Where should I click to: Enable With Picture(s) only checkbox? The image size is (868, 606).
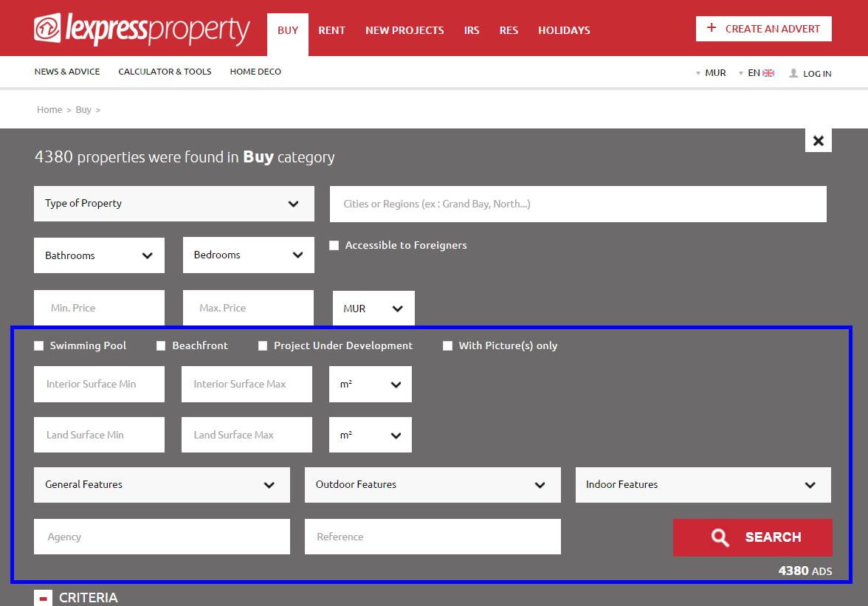pyautogui.click(x=448, y=346)
